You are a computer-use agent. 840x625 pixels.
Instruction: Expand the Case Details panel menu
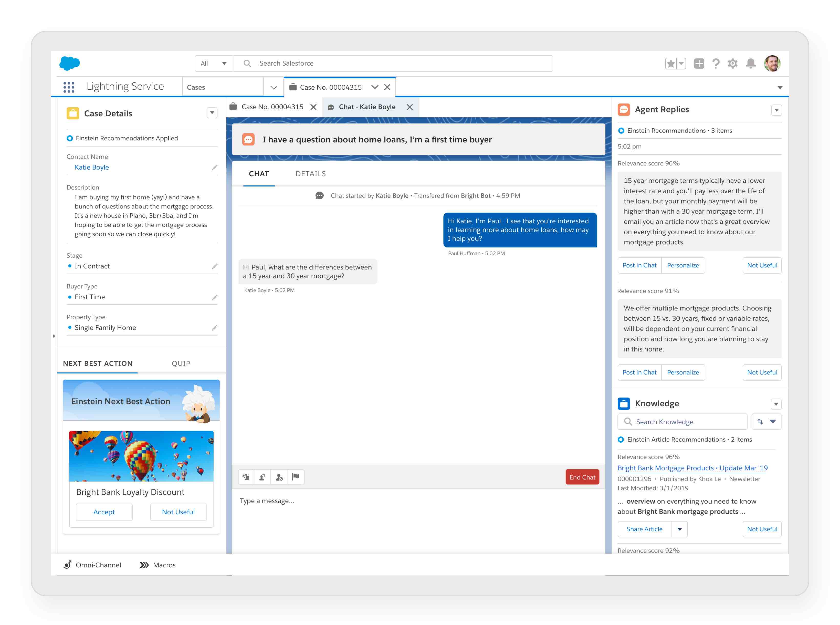tap(212, 113)
